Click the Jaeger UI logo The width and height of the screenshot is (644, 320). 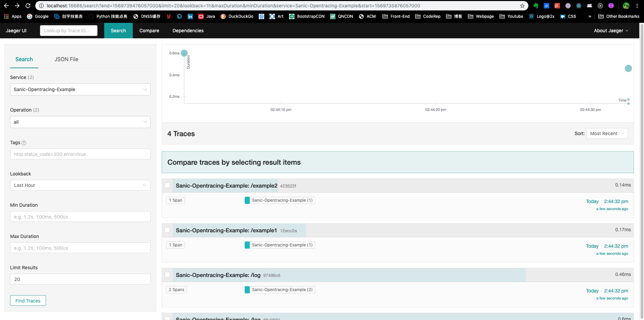16,31
